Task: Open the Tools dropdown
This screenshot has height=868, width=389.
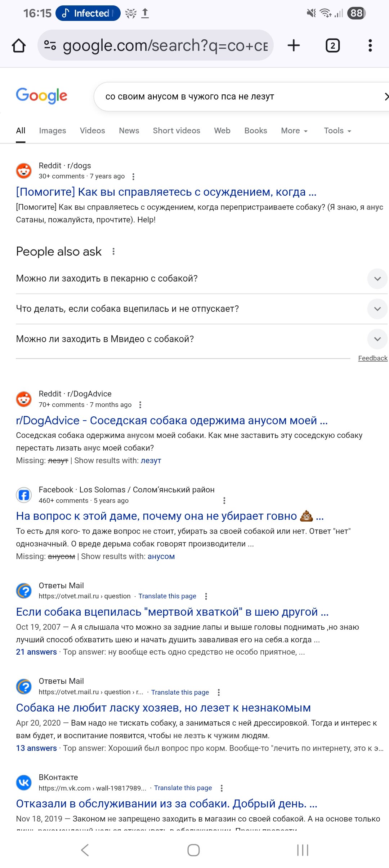Action: coord(337,131)
